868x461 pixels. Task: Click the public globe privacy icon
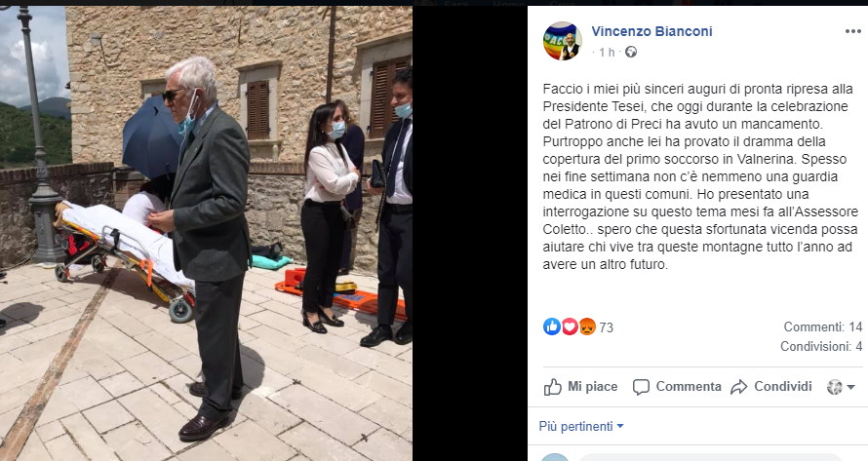tap(630, 52)
